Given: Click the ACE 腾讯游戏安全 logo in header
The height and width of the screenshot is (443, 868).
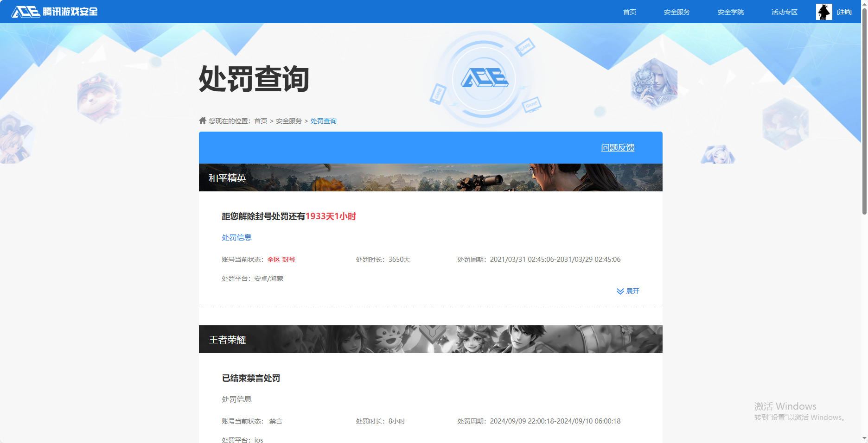Looking at the screenshot, I should coord(54,12).
